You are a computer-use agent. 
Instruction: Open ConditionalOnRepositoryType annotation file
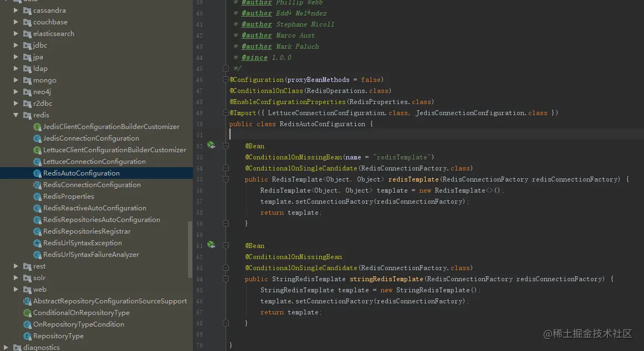coord(81,312)
